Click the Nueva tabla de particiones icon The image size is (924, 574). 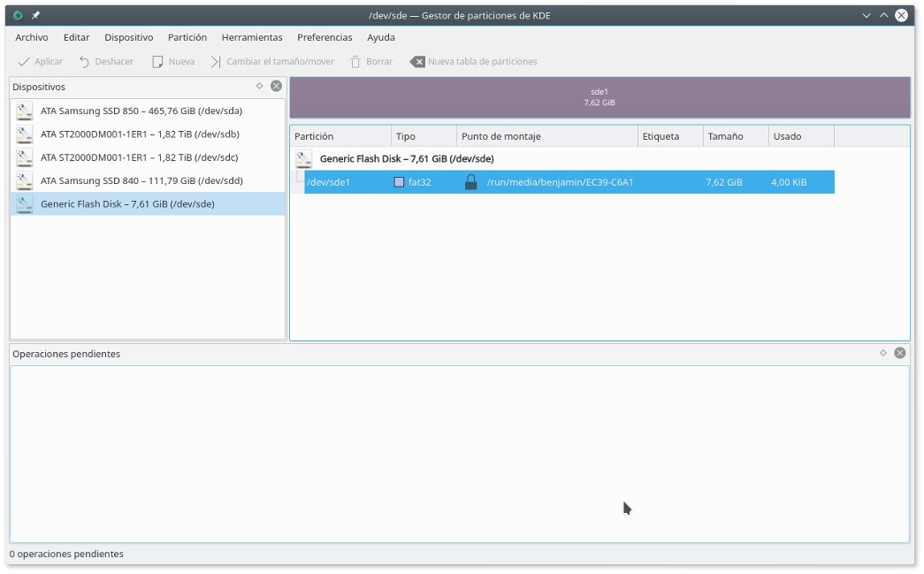click(x=417, y=62)
